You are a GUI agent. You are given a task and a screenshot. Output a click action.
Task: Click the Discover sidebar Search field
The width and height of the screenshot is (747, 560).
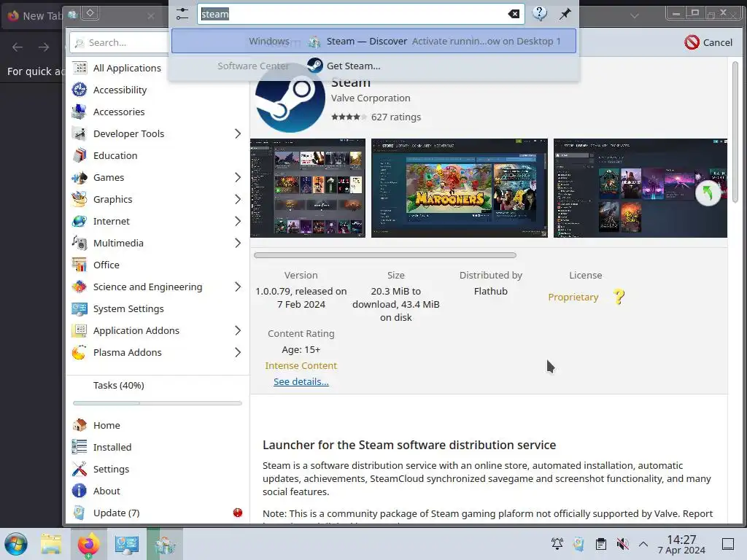click(120, 42)
